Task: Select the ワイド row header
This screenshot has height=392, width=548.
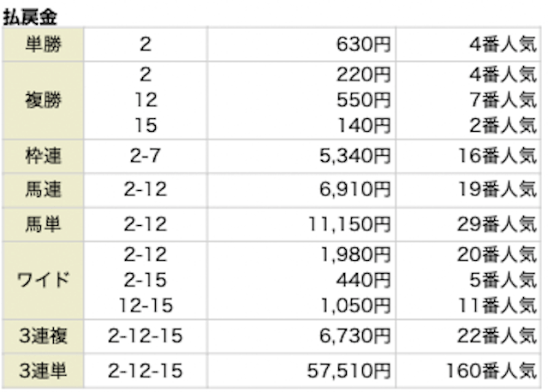Action: [43, 280]
